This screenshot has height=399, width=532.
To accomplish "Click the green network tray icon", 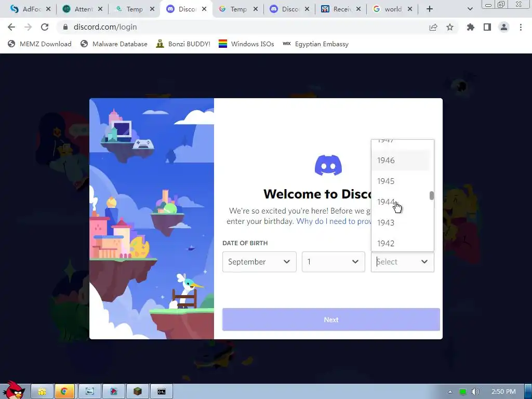I will [x=463, y=392].
